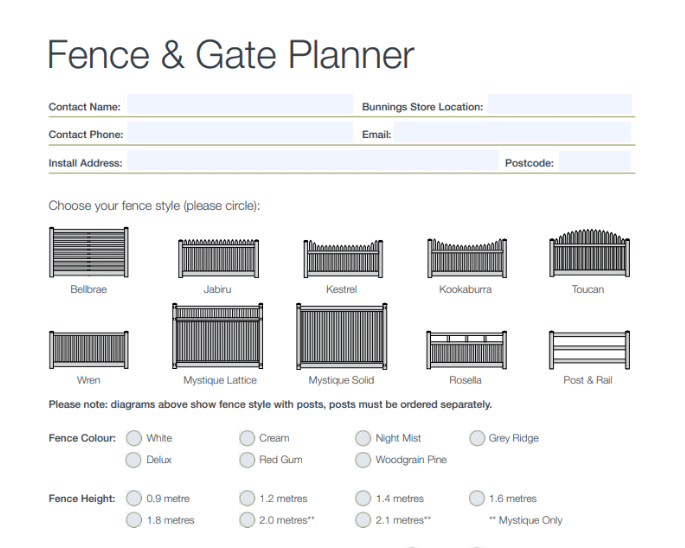This screenshot has width=685, height=548.
Task: Select the Kookaburra fence style diagram
Action: click(x=465, y=259)
